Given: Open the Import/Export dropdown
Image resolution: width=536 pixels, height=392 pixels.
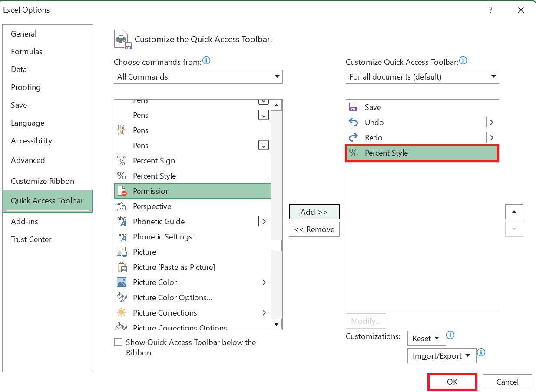Looking at the screenshot, I should pyautogui.click(x=442, y=356).
